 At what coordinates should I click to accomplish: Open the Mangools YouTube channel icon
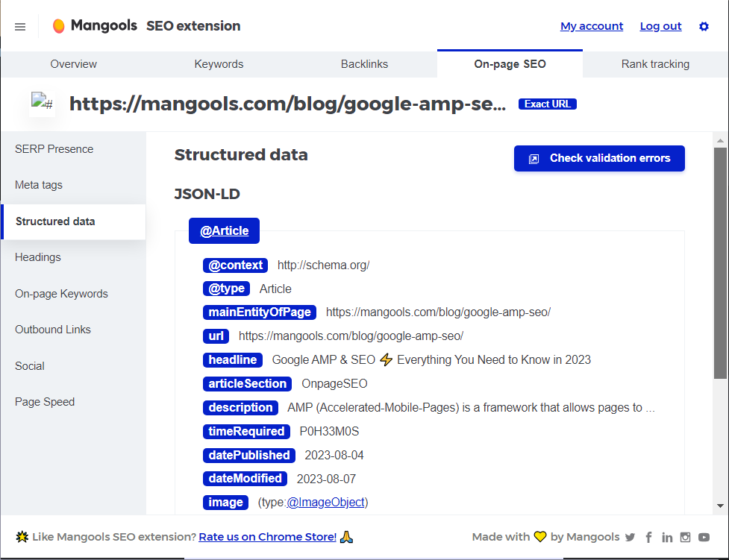tap(704, 537)
